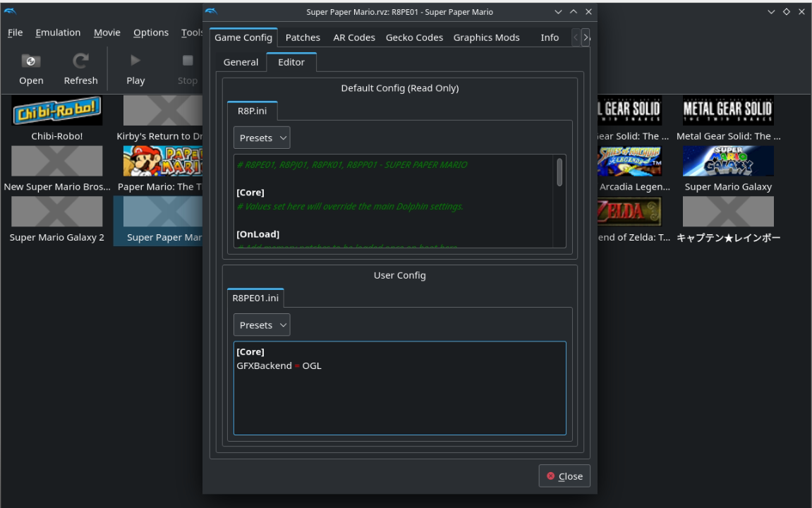Switch to the Gecko Codes tab
This screenshot has width=812, height=508.
click(414, 37)
